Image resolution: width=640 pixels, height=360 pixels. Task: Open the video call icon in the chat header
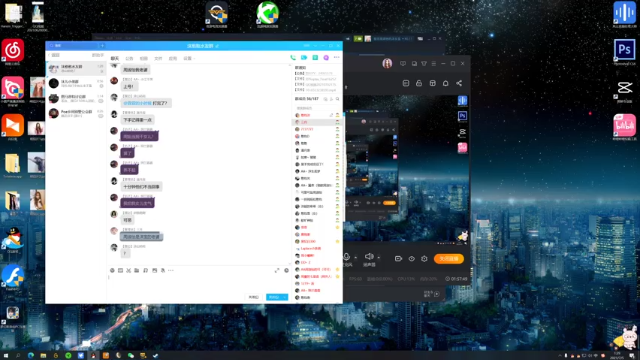pos(304,58)
